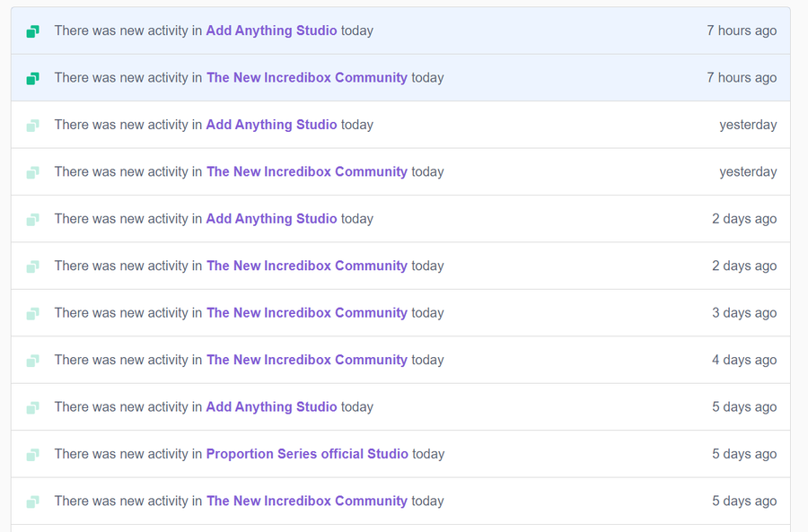Click the studio icon in the last 5 days ago row
Viewport: 808px width, 532px height.
[x=33, y=501]
